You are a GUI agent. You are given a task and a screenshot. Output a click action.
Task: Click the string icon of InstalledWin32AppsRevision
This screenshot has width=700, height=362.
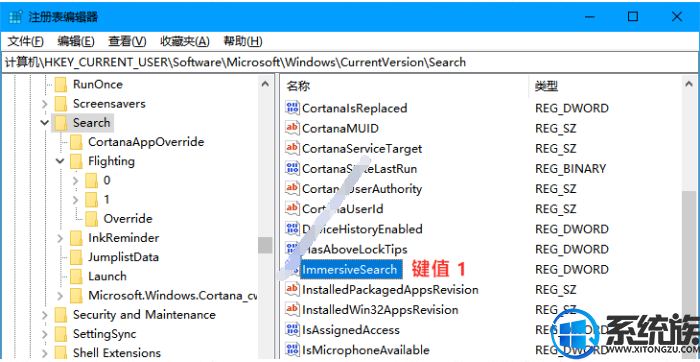(292, 310)
